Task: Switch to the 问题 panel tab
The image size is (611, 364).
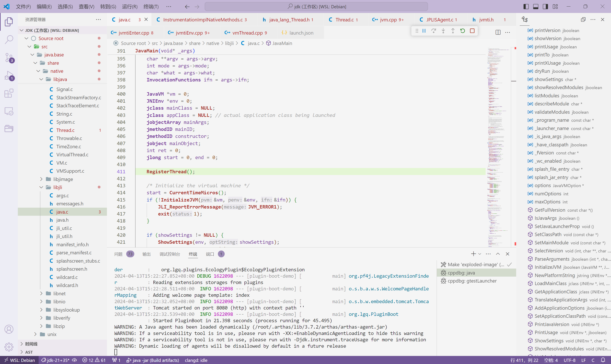Action: 118,254
